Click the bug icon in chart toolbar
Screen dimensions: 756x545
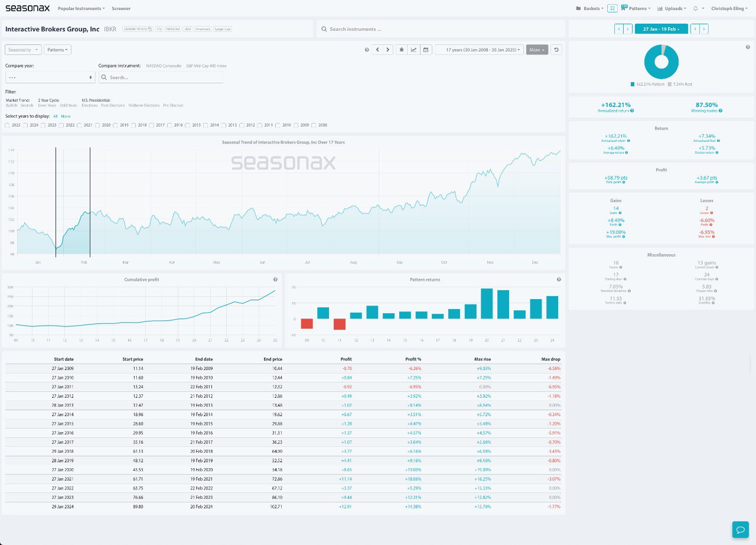point(402,50)
